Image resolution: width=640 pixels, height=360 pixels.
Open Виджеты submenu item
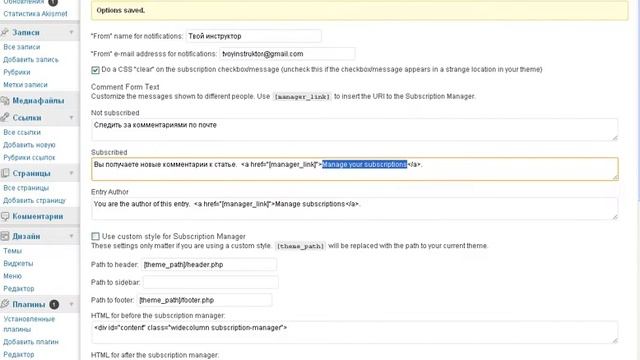18,263
